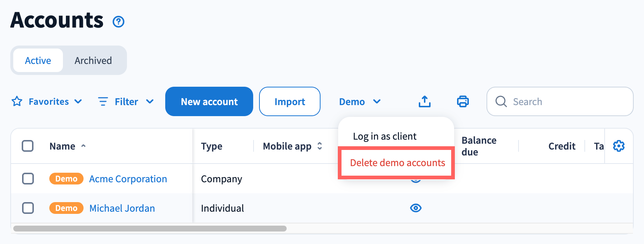Click the horizontal scrollbar under the table

coord(150,229)
